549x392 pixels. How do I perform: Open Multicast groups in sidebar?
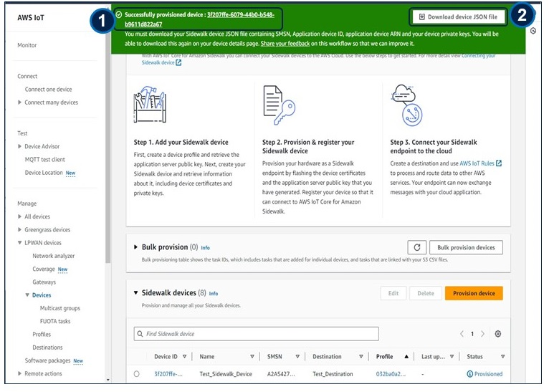60,308
